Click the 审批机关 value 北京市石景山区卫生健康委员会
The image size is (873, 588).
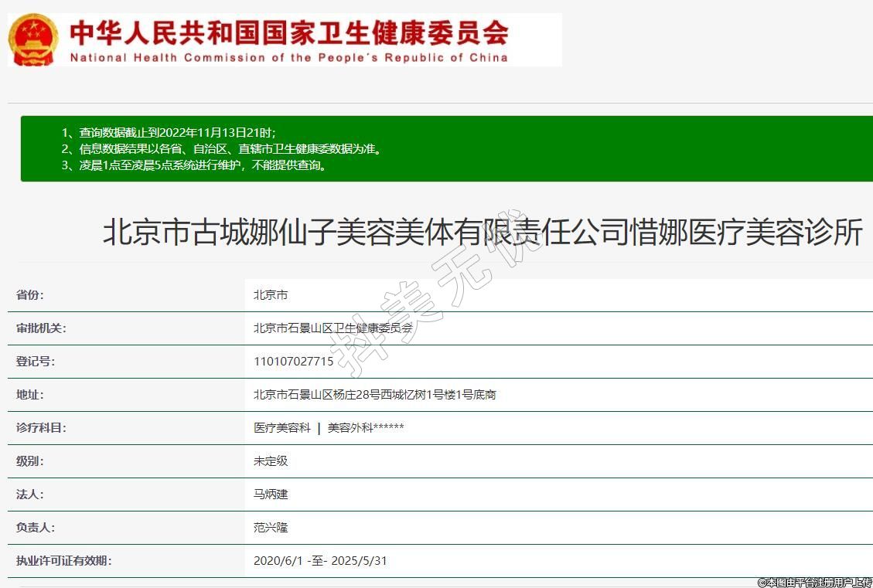(x=333, y=328)
